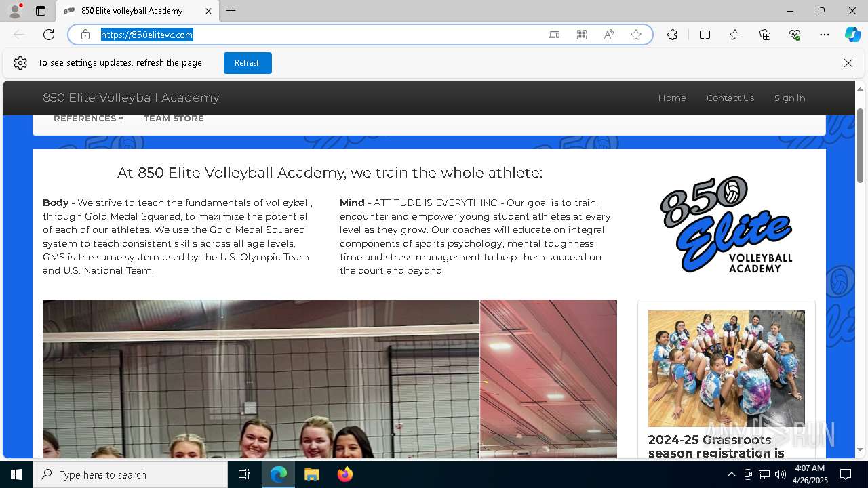Screen dimensions: 868x488
Task: Open the QR code/apps icon in address bar
Action: pos(582,35)
